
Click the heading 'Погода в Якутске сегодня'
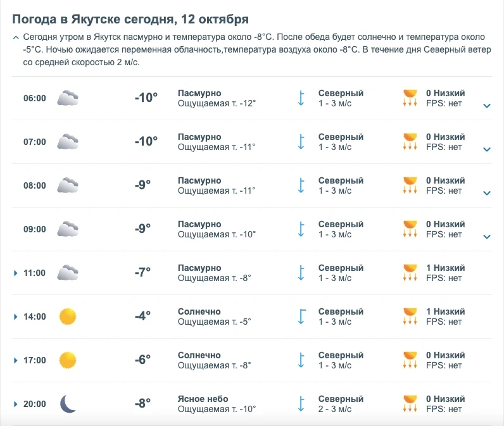(94, 19)
